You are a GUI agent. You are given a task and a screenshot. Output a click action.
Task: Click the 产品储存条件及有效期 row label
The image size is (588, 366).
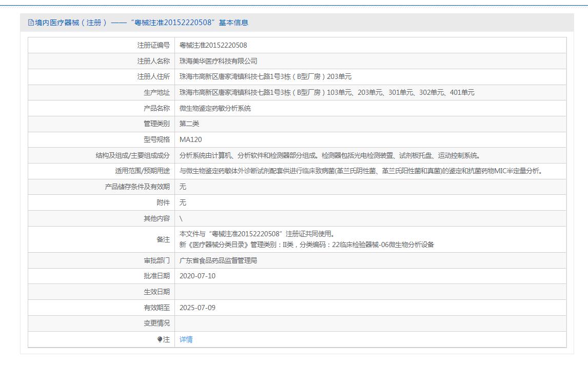(137, 187)
